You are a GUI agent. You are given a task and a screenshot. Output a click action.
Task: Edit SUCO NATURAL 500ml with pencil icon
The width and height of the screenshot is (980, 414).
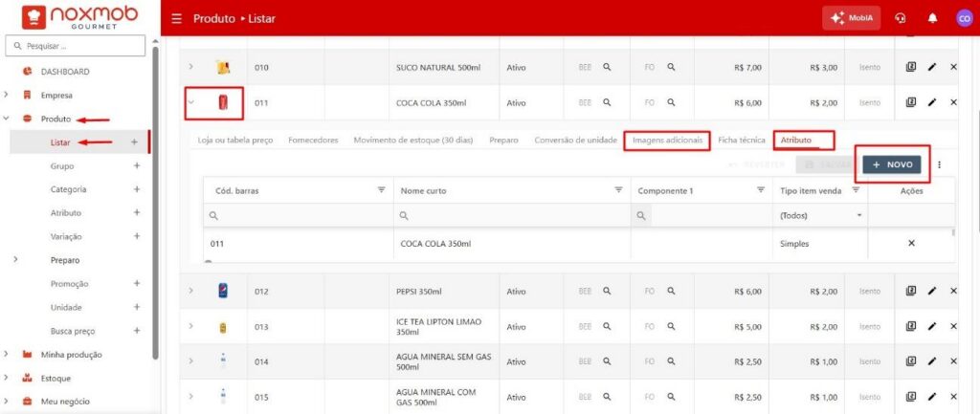pyautogui.click(x=932, y=68)
